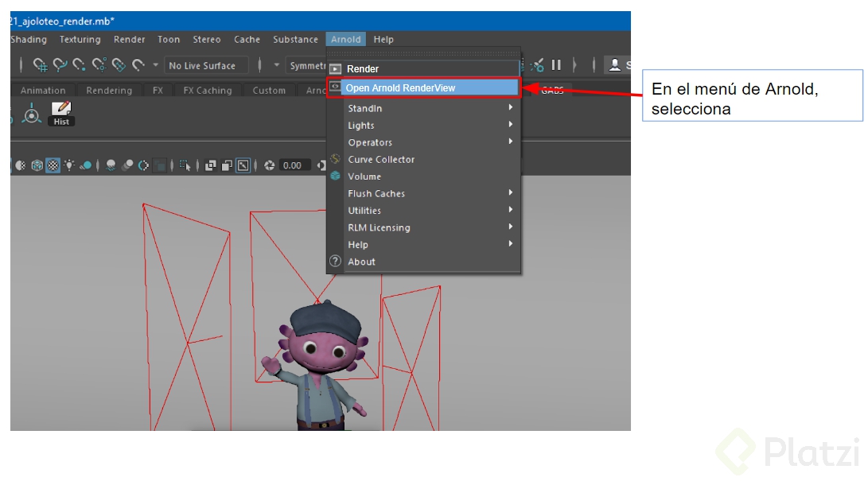The image size is (868, 481).
Task: Open the Cache menu
Action: [x=247, y=39]
